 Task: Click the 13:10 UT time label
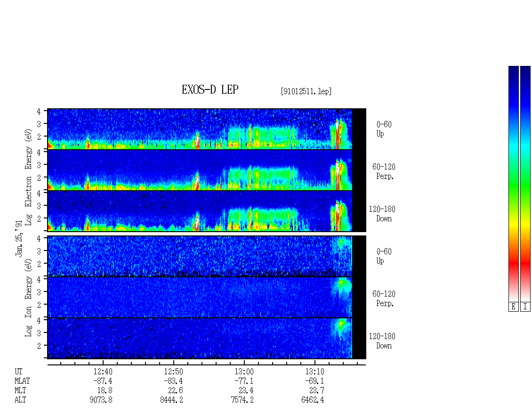point(314,372)
